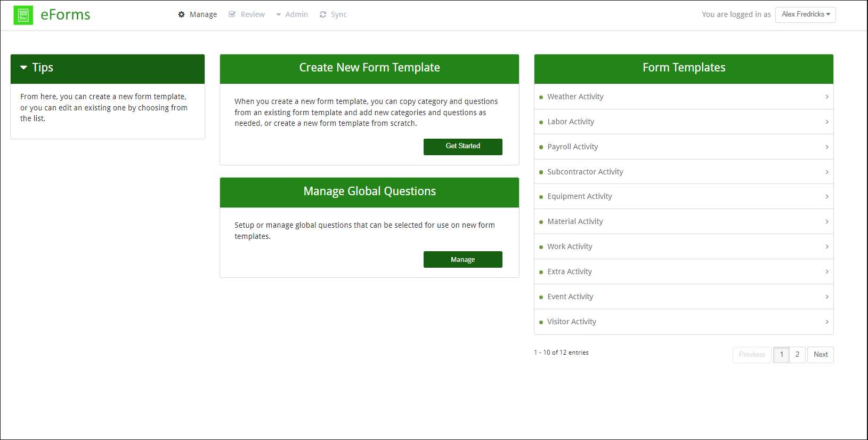Screen dimensions: 868x440
Task: Click chevron arrow on Material Activity row
Action: click(x=827, y=221)
